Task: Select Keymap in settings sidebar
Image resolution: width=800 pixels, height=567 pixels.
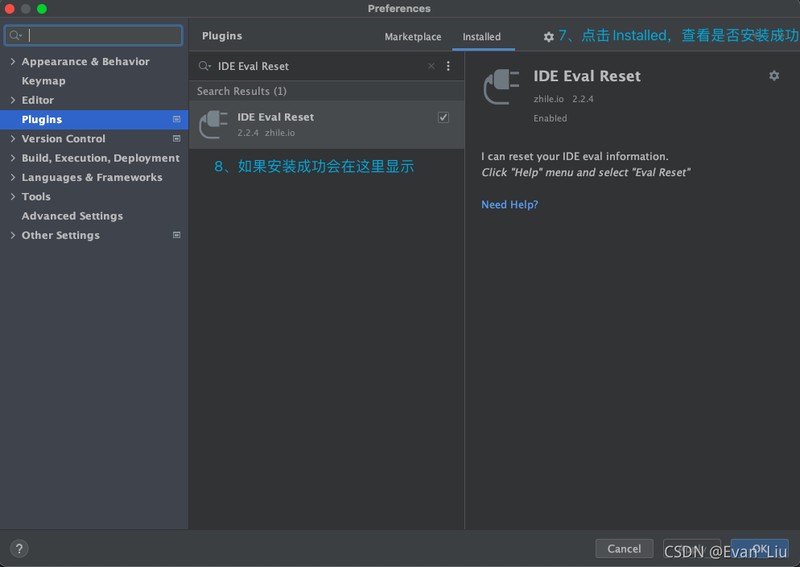Action: 43,81
